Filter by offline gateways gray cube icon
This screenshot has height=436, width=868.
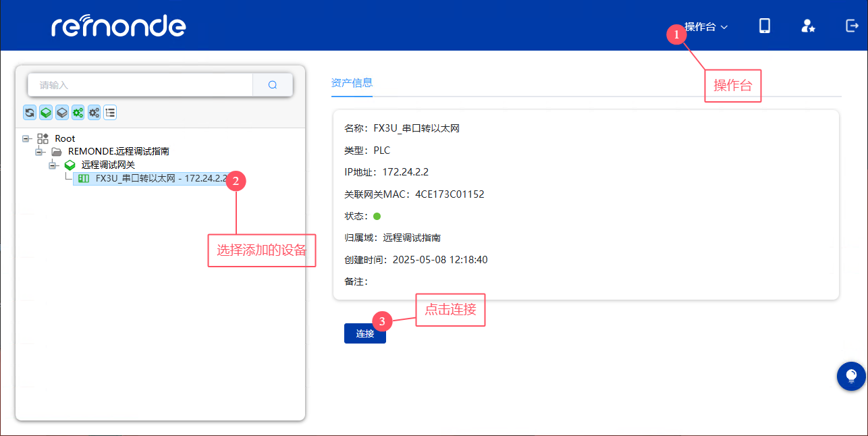(61, 113)
